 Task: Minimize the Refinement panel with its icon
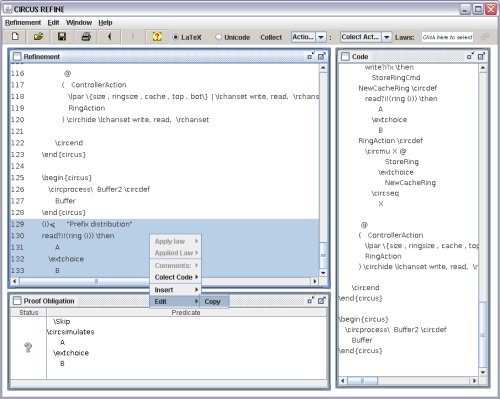click(311, 56)
